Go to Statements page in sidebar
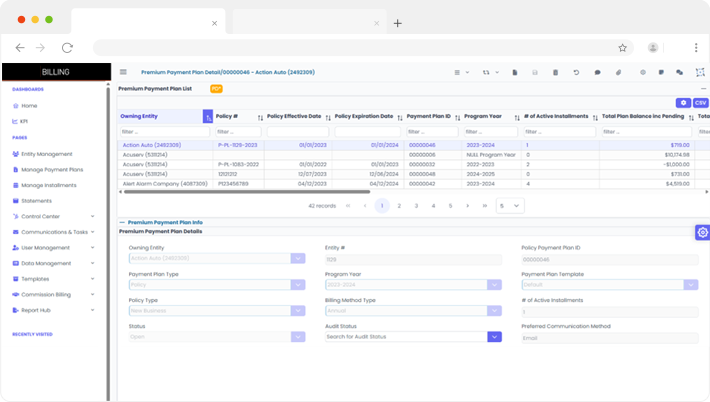 (36, 200)
